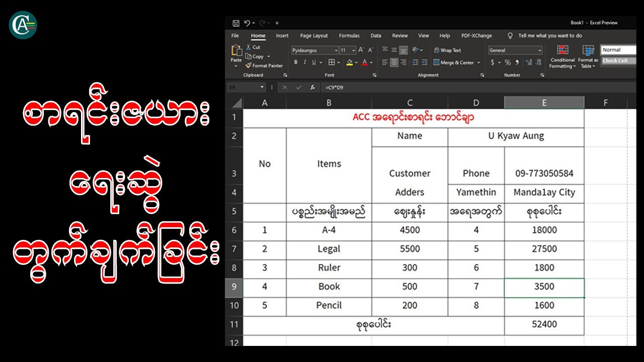Select the Format Painter brush

pos(264,65)
